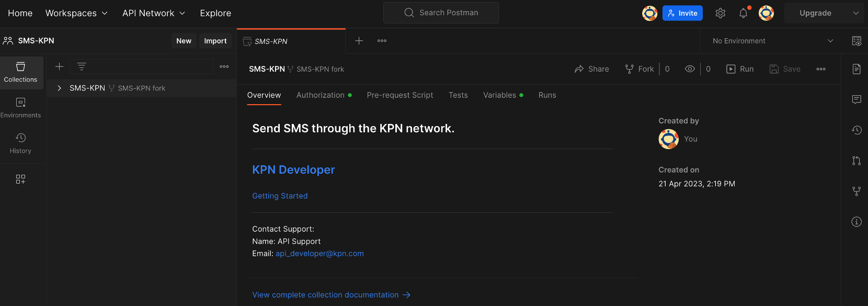Click the Invite button
The image size is (868, 306).
682,13
